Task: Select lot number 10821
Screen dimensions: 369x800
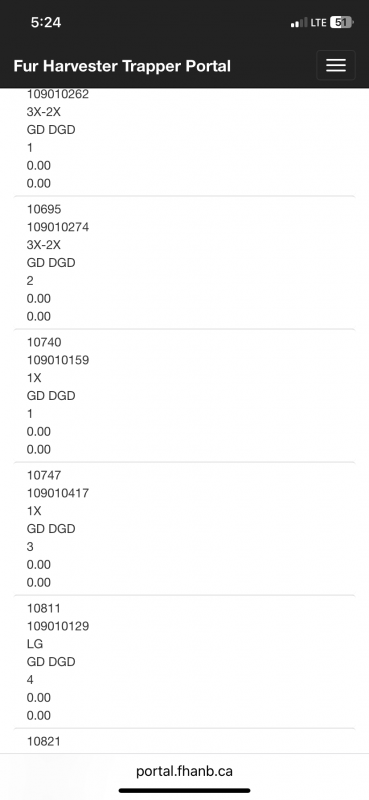Action: coord(44,741)
